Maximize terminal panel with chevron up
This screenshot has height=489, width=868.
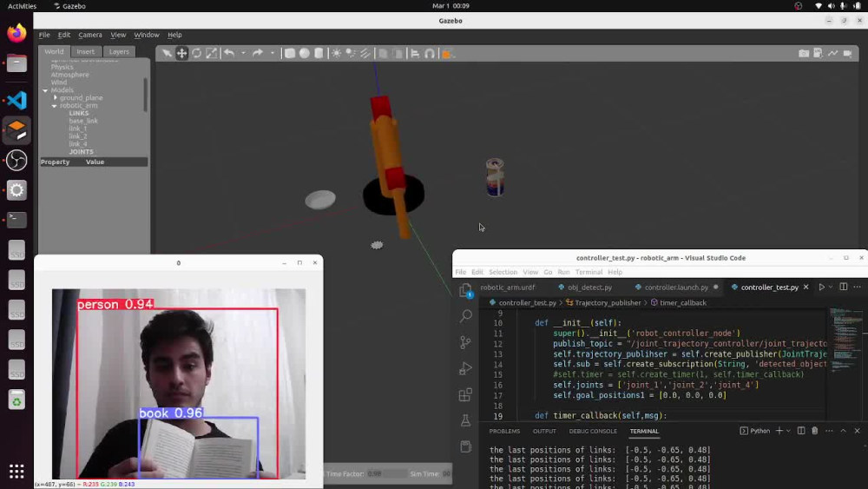click(x=843, y=430)
